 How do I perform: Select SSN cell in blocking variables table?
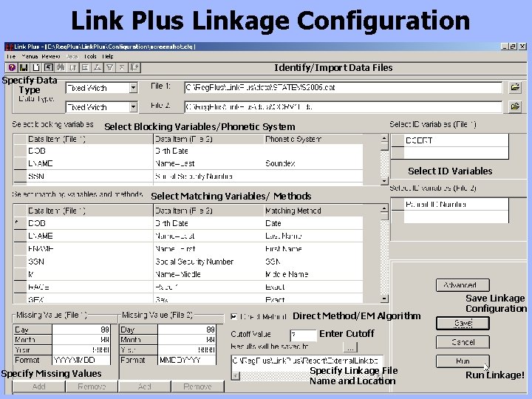[x=90, y=177]
